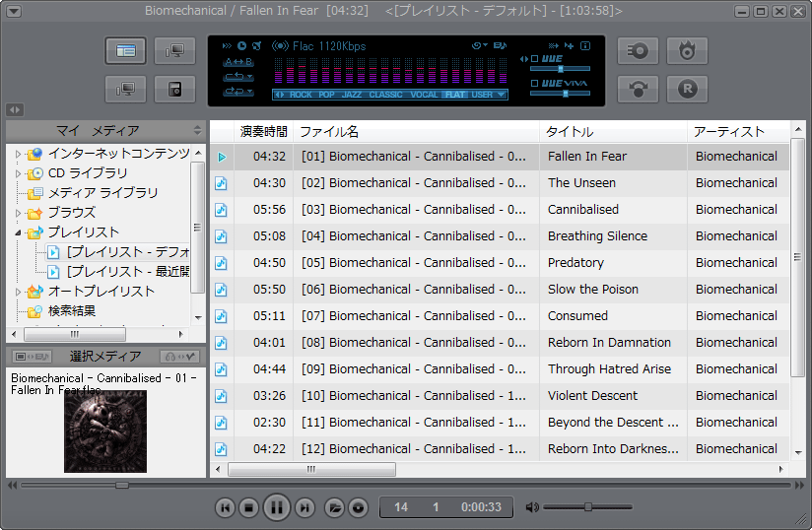Adjust the volume slider handle
The width and height of the screenshot is (812, 530).
pos(587,507)
